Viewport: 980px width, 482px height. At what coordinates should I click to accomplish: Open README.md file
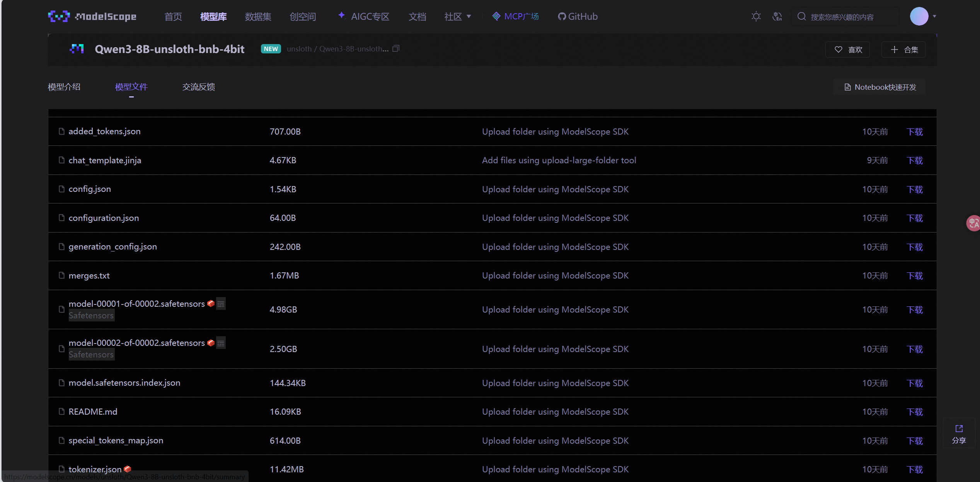point(93,412)
